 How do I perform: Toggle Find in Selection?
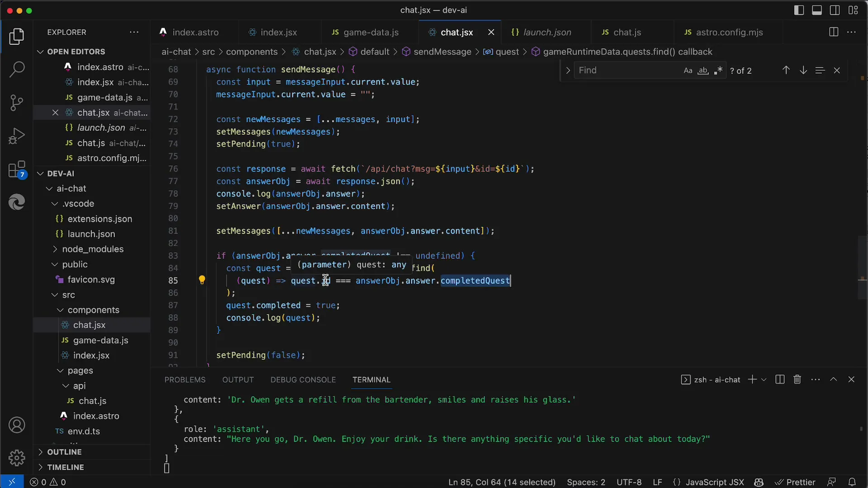[820, 70]
